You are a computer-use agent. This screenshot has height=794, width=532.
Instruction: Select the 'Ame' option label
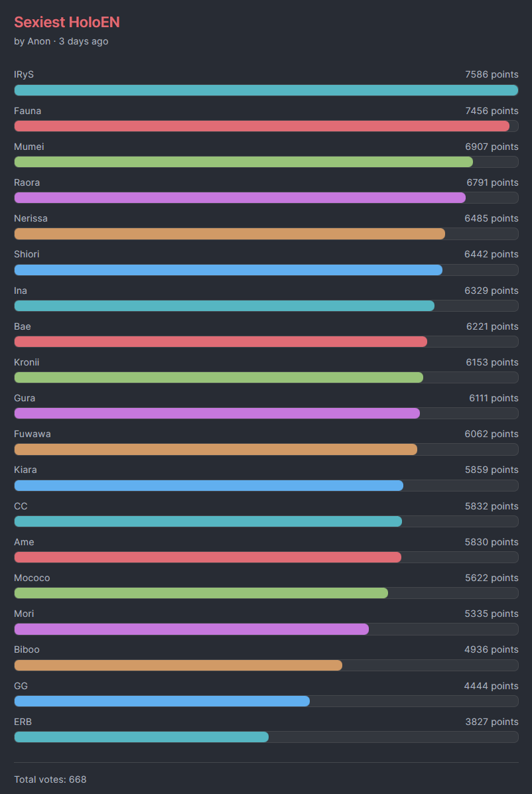click(x=25, y=543)
